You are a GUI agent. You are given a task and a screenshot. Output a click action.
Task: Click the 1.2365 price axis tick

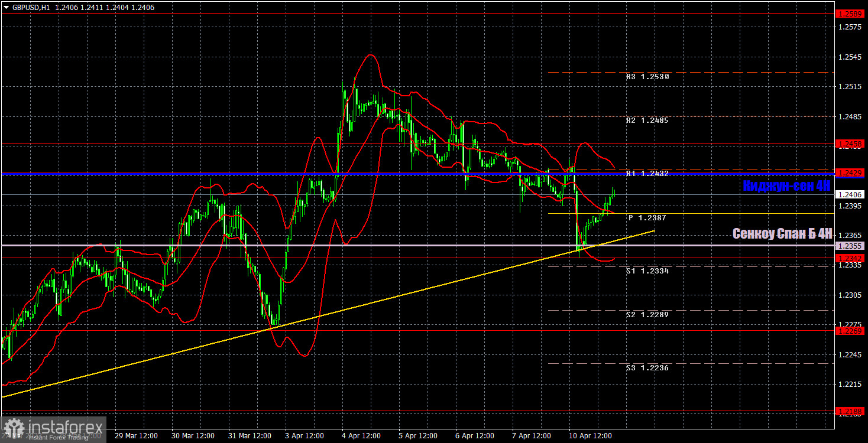(849, 236)
